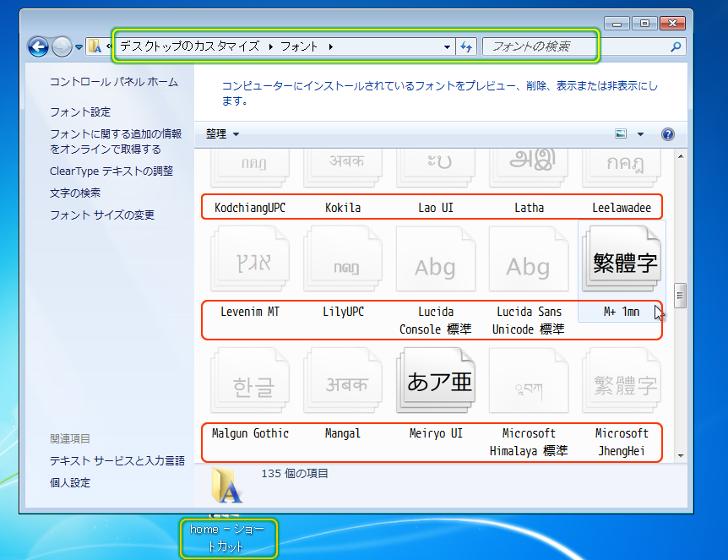Open テキスト サービスと入力言語 link
This screenshot has height=560, width=728.
pos(117,460)
